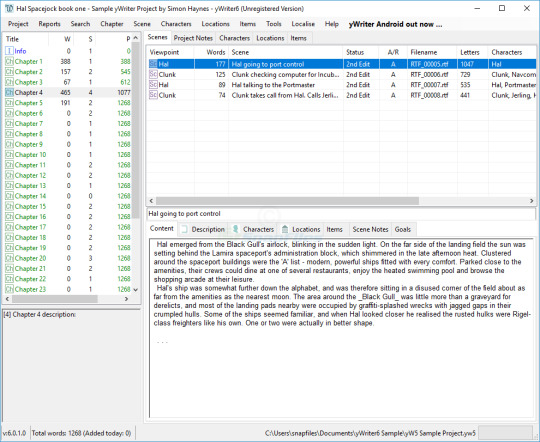Image resolution: width=540 pixels, height=442 pixels.
Task: Click the selected Hal scene icon
Action: 153,64
